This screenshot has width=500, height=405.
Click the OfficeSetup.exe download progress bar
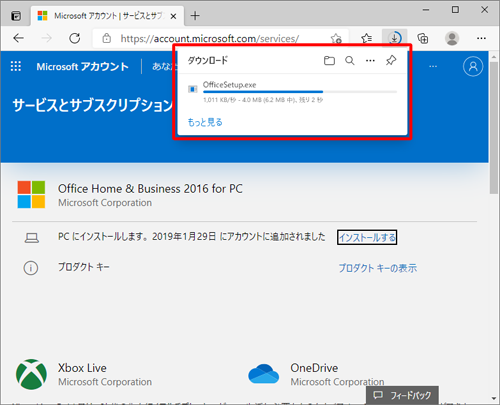click(x=300, y=92)
